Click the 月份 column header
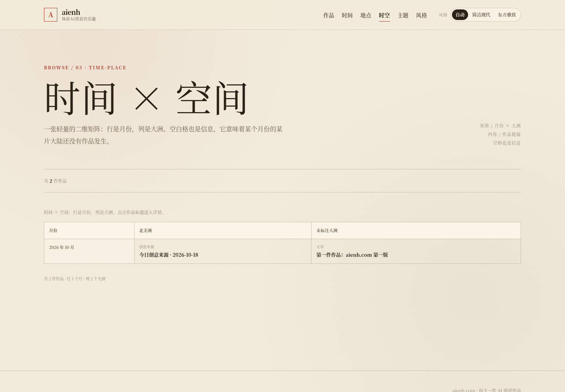565x392 pixels. 89,230
